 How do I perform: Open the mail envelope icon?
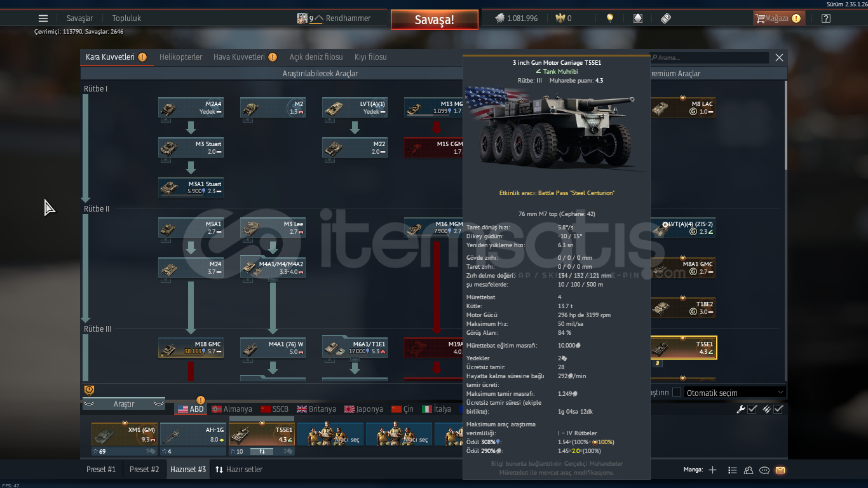pyautogui.click(x=780, y=470)
